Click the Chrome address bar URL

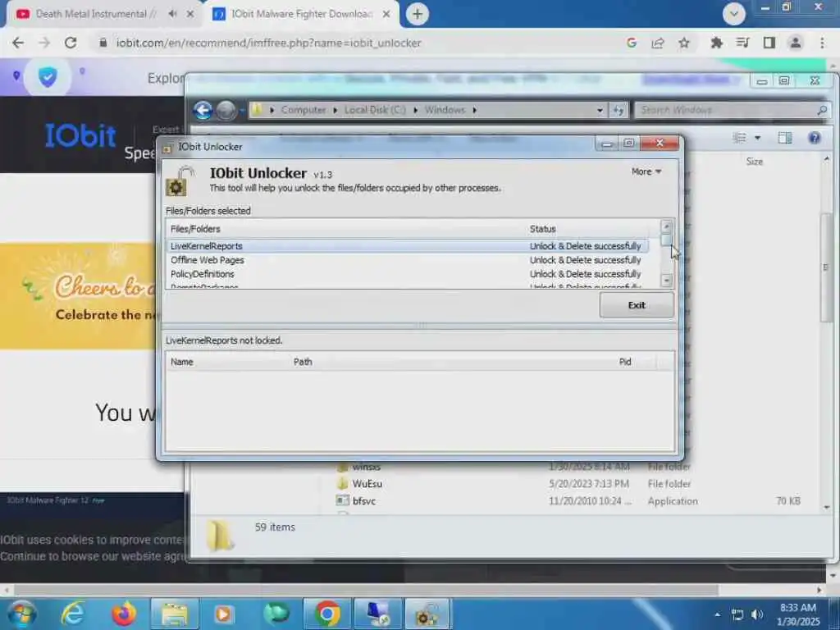(x=268, y=43)
